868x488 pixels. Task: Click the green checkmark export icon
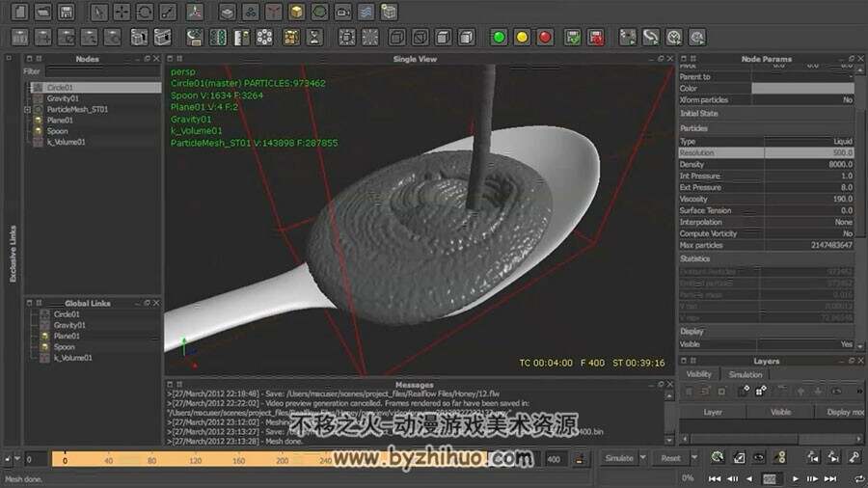click(573, 37)
